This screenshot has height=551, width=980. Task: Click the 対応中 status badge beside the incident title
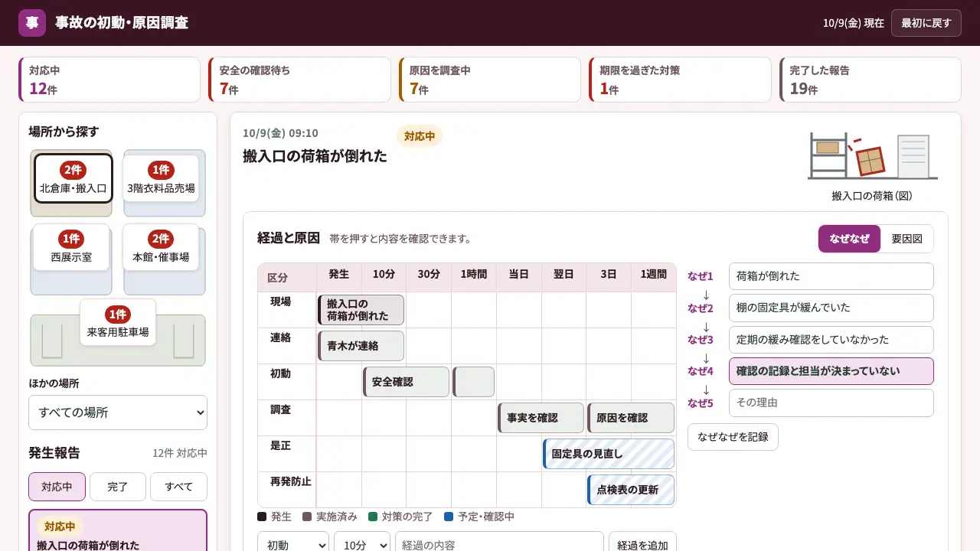[x=420, y=136]
